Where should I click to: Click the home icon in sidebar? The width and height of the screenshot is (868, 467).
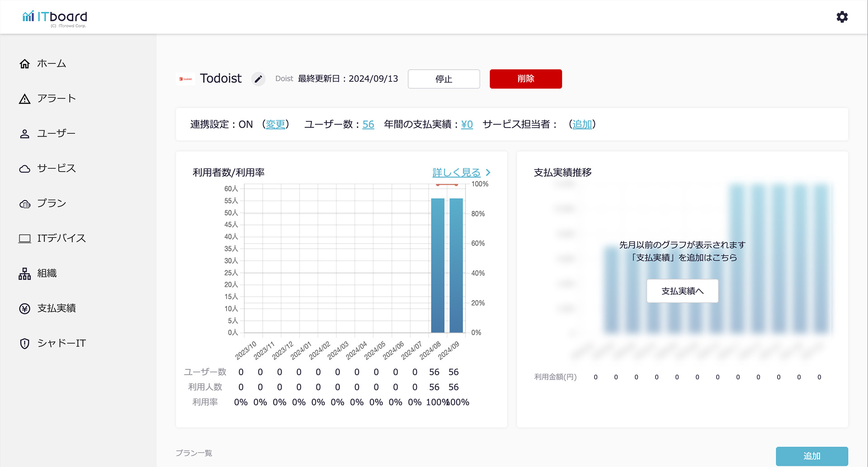tap(25, 64)
